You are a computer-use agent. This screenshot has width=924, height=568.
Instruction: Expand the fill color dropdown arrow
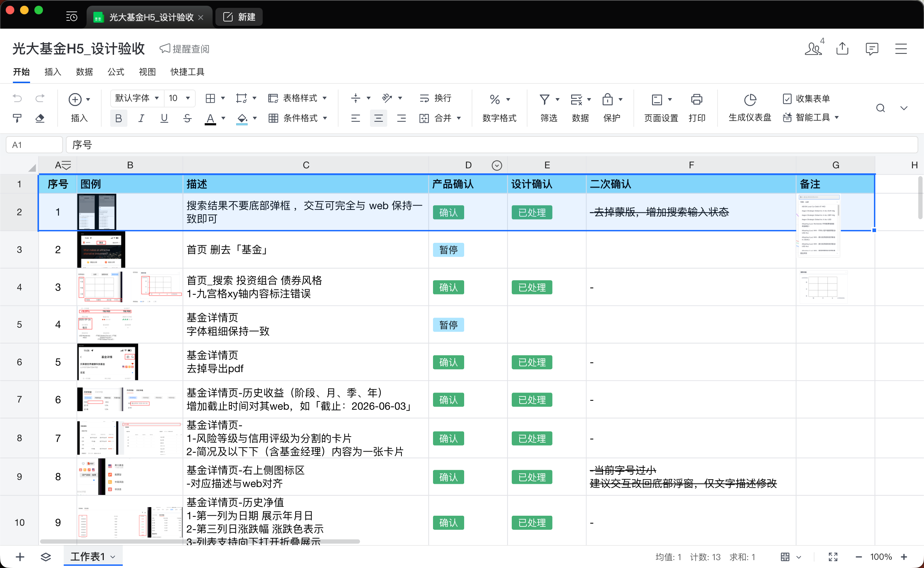[255, 118]
